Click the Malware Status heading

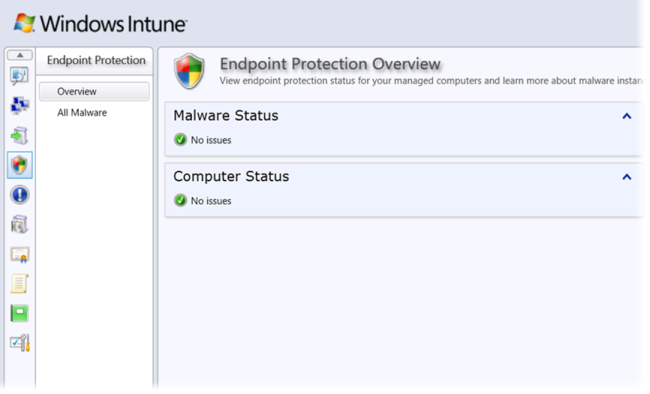coord(226,116)
